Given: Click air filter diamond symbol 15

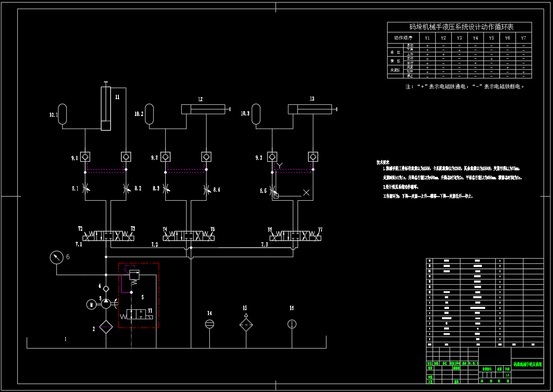Looking at the screenshot, I should click(246, 324).
